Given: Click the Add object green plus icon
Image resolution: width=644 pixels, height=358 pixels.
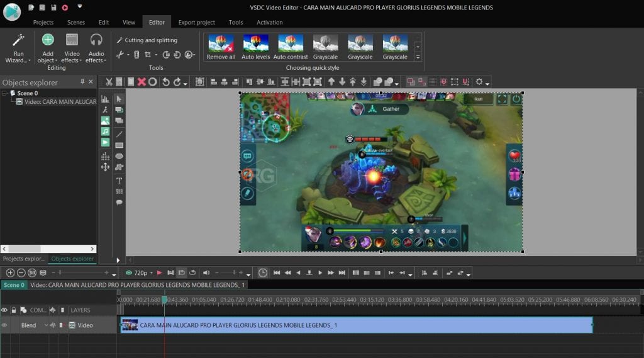Looking at the screenshot, I should pyautogui.click(x=48, y=40).
